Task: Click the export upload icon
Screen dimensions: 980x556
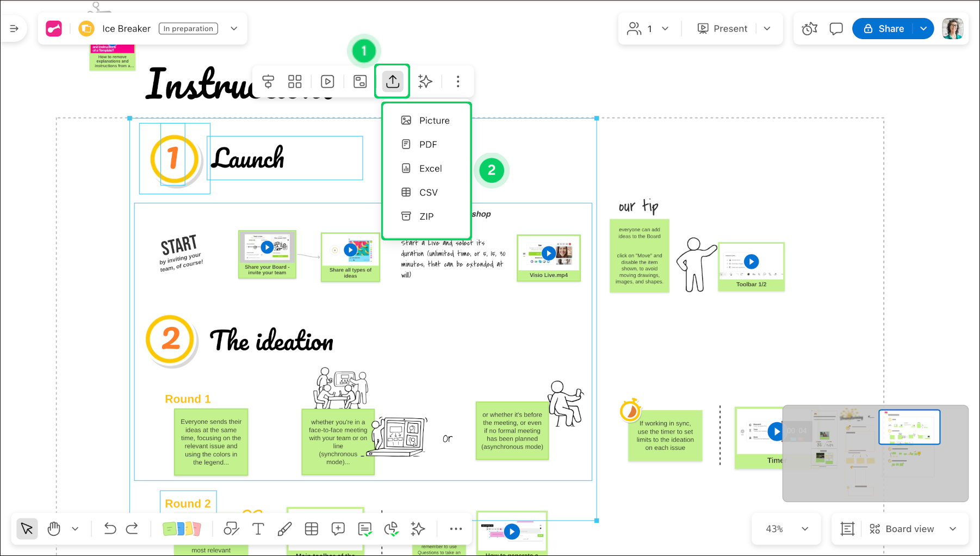Action: coord(392,82)
